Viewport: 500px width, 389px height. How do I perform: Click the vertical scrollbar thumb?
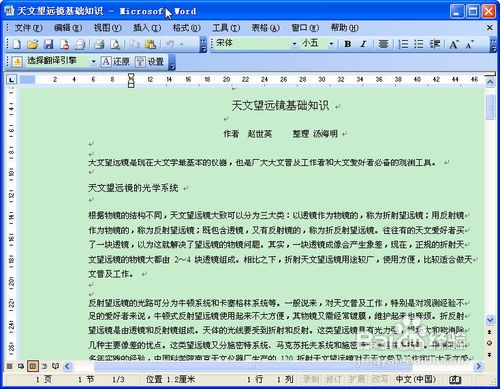click(x=490, y=107)
